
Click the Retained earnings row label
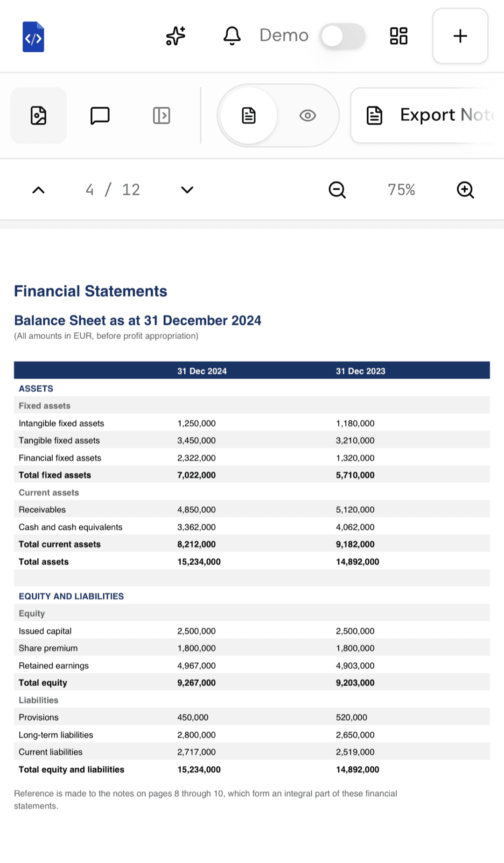coord(54,666)
